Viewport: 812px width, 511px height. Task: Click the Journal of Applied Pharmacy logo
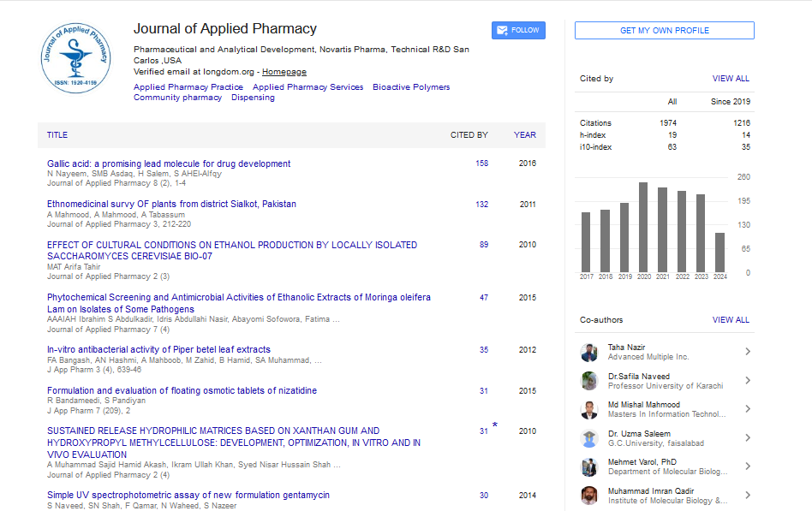78,58
